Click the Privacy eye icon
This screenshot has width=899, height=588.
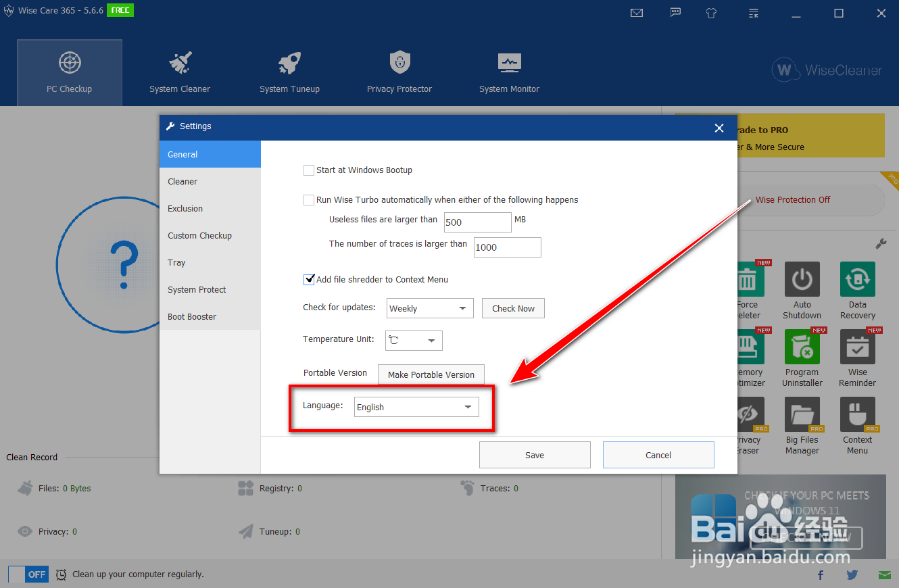click(x=25, y=531)
